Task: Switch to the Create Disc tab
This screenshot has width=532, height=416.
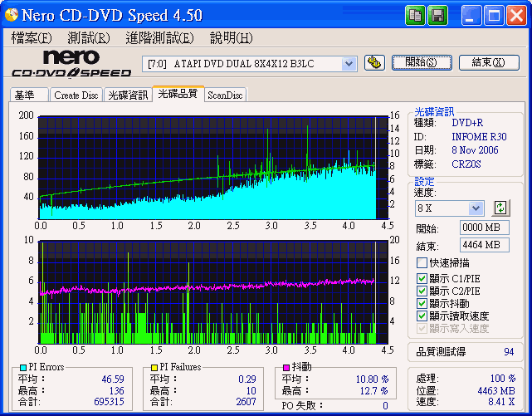Action: point(76,95)
